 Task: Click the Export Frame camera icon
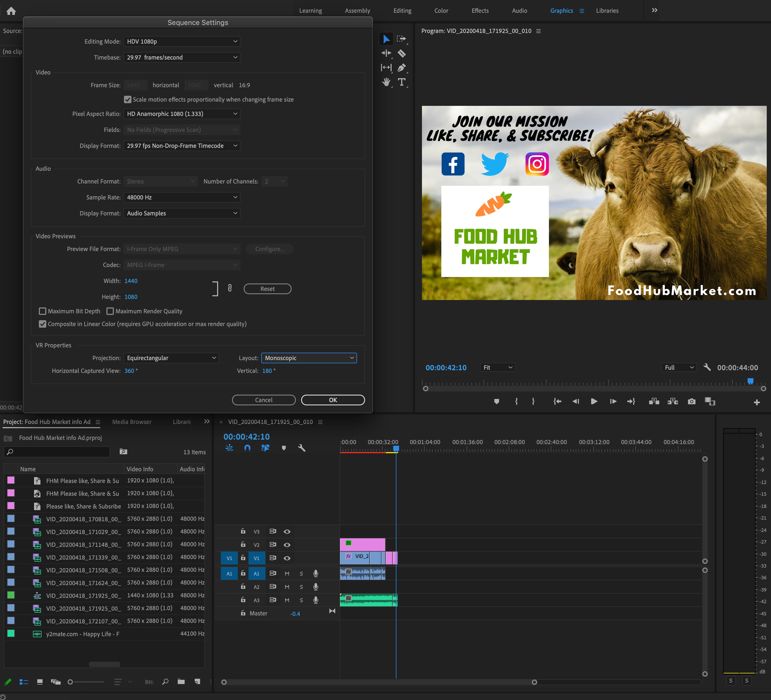click(691, 401)
